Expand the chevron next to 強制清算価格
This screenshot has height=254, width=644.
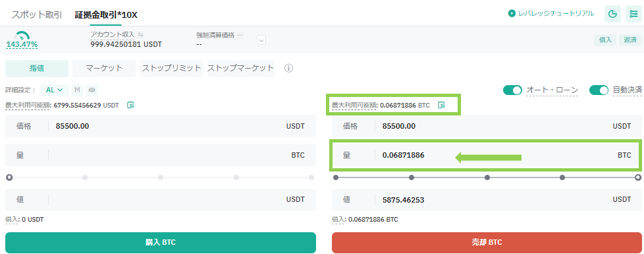pos(261,40)
